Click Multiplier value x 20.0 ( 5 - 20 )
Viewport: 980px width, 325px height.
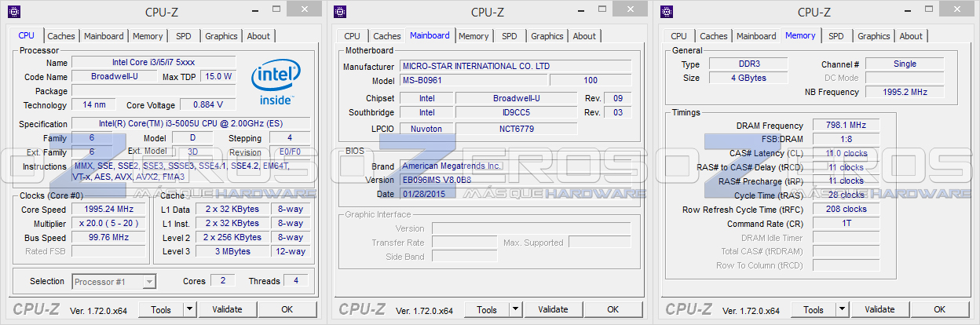pos(109,224)
